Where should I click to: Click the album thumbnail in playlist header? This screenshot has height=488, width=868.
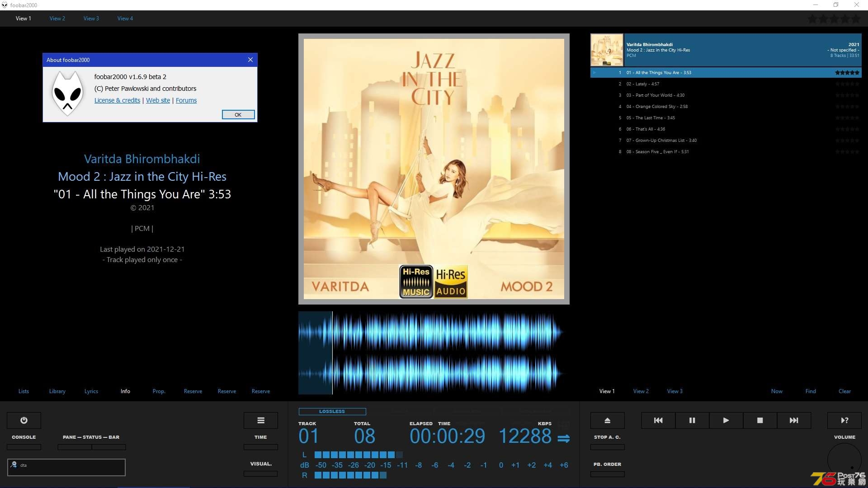(x=607, y=50)
